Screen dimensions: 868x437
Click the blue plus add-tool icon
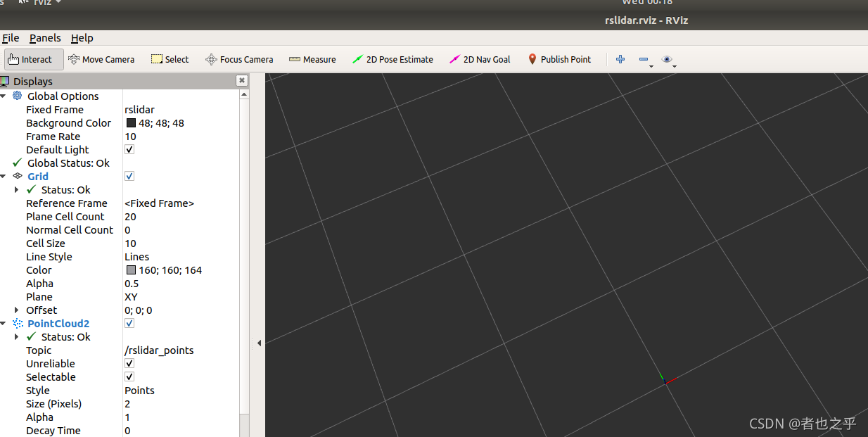(620, 60)
